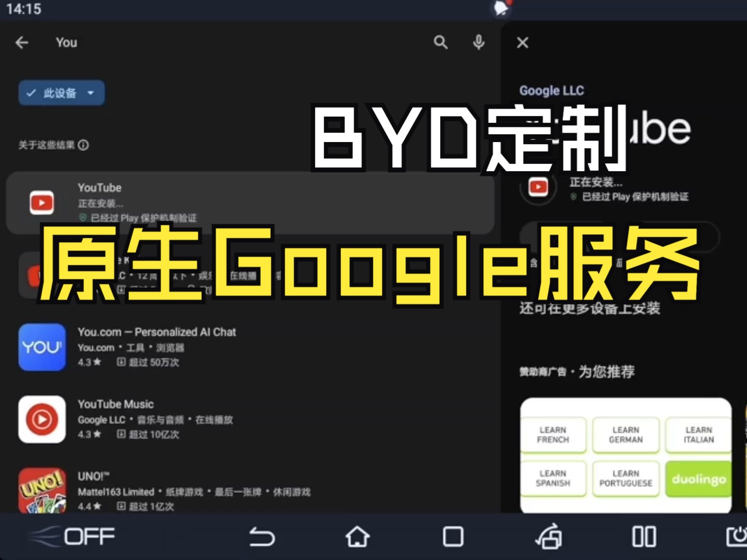Tap the LEARN PORTUGUESE tile
Screen dimensions: 747x560
click(x=626, y=479)
